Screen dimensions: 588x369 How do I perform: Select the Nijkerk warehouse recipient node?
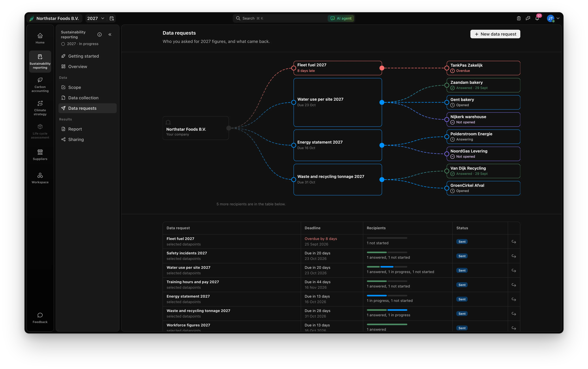(x=483, y=119)
